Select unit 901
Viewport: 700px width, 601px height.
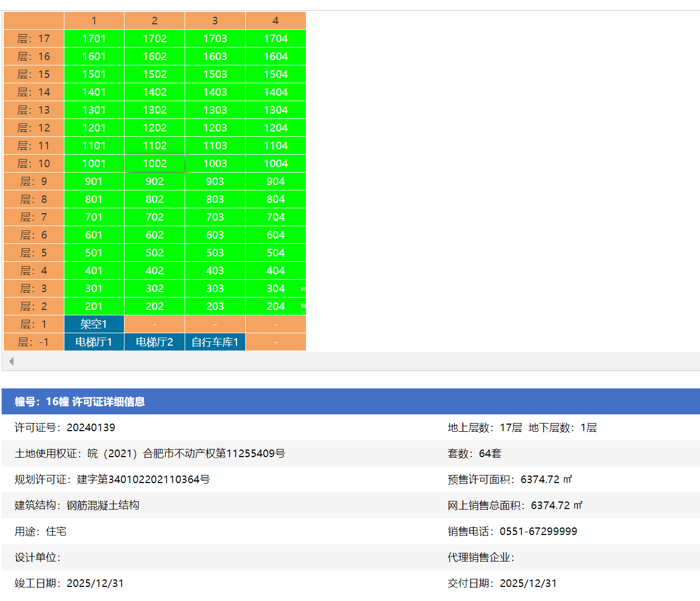[94, 181]
